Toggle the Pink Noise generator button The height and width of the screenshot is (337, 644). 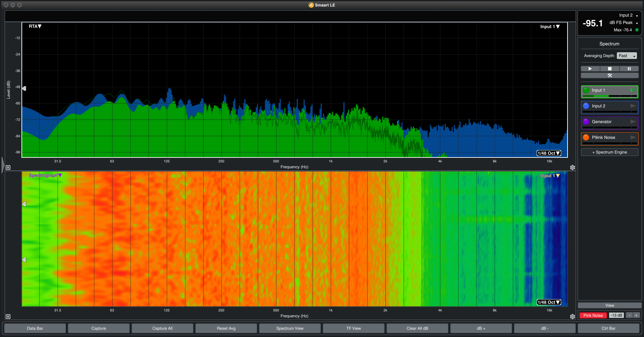pyautogui.click(x=593, y=315)
